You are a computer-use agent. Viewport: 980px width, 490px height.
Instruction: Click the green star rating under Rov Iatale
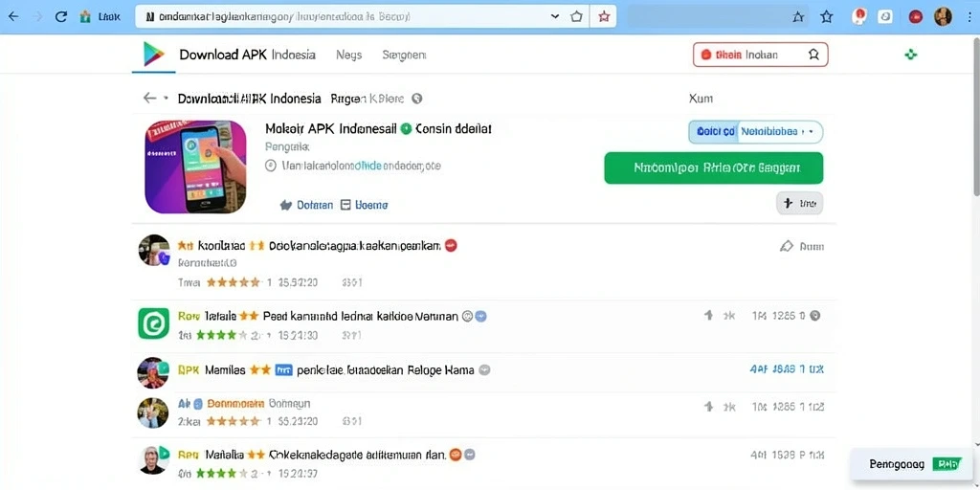pos(222,335)
